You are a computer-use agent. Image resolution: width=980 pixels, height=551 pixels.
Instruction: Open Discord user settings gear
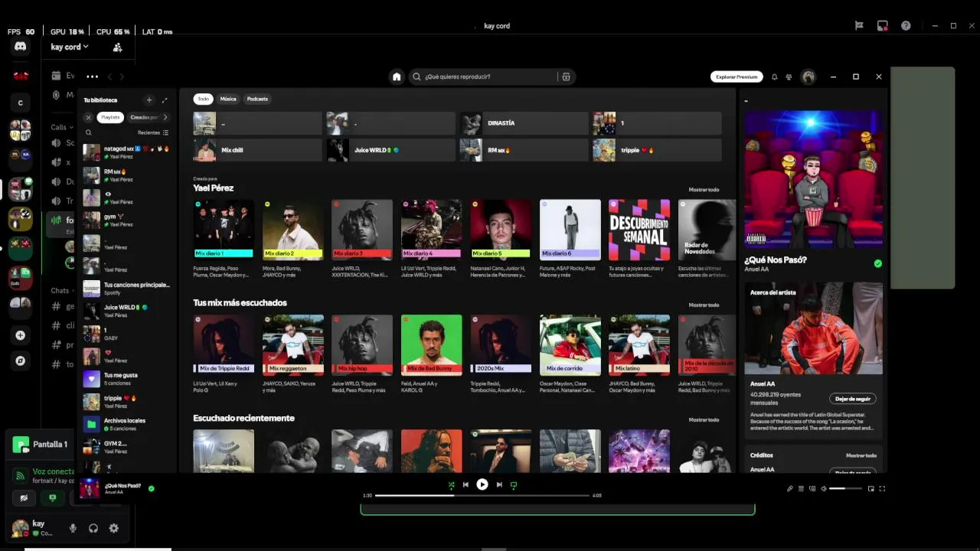coord(114,528)
